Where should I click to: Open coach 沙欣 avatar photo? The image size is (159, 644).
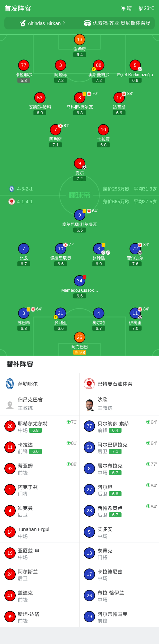pyautogui.click(x=89, y=405)
